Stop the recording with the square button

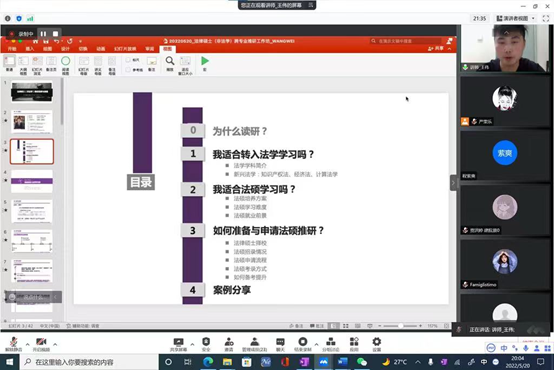pyautogui.click(x=55, y=34)
